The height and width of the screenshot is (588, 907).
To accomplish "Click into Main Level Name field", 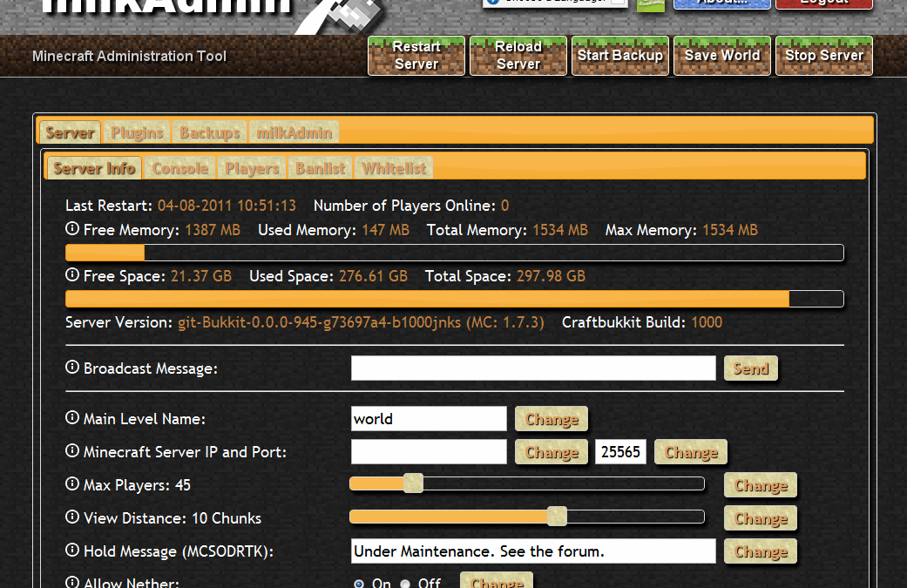I will pos(429,419).
